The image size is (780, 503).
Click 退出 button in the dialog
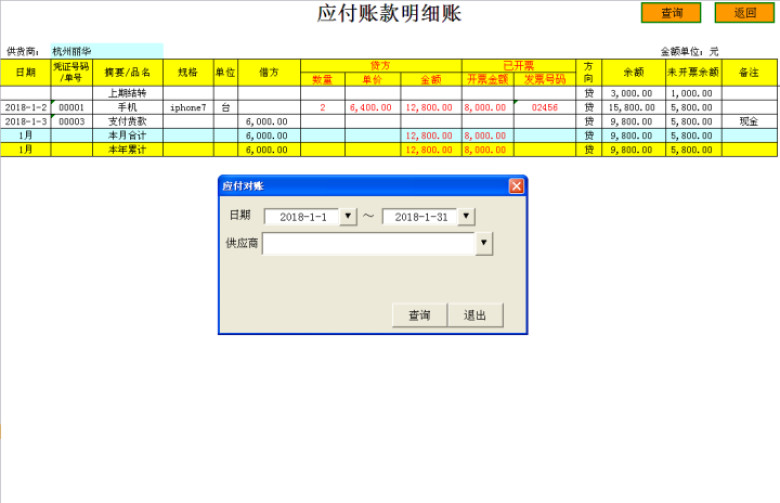point(475,315)
